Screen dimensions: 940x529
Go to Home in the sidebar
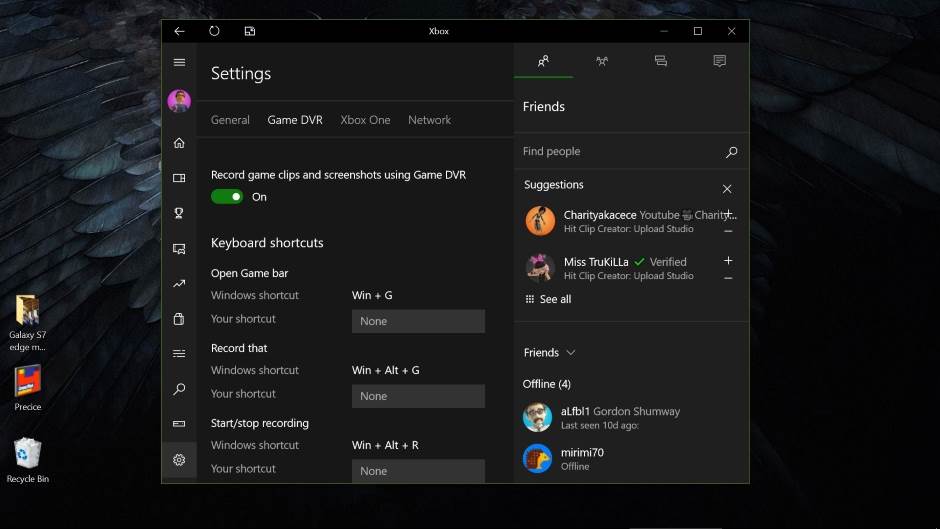[x=179, y=143]
